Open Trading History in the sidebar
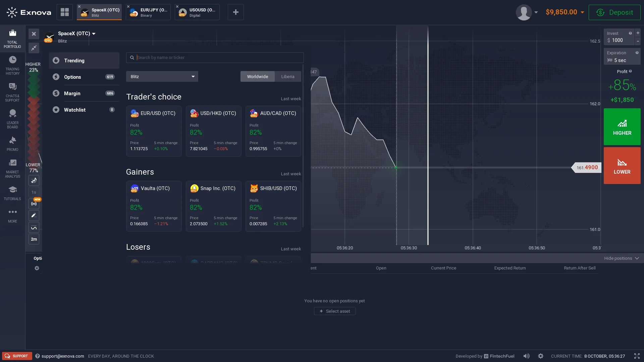The height and width of the screenshot is (362, 644). pyautogui.click(x=12, y=65)
